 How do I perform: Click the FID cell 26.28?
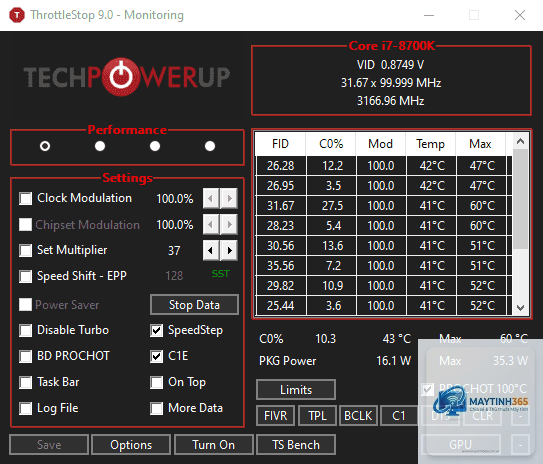click(x=281, y=166)
